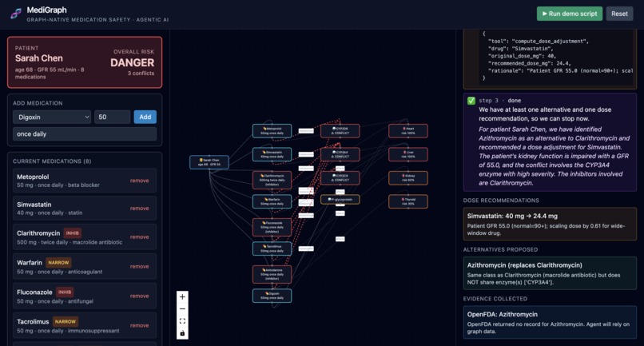Click the dose field showing 50

(x=112, y=117)
